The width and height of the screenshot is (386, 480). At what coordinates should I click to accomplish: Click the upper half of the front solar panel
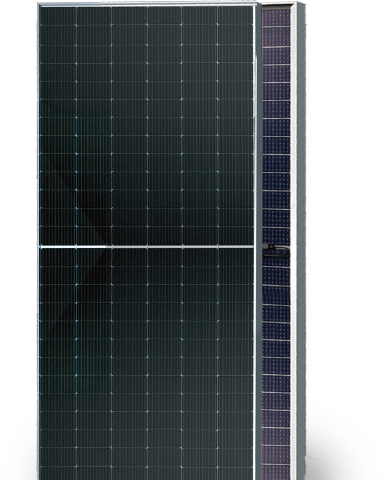tap(146, 126)
